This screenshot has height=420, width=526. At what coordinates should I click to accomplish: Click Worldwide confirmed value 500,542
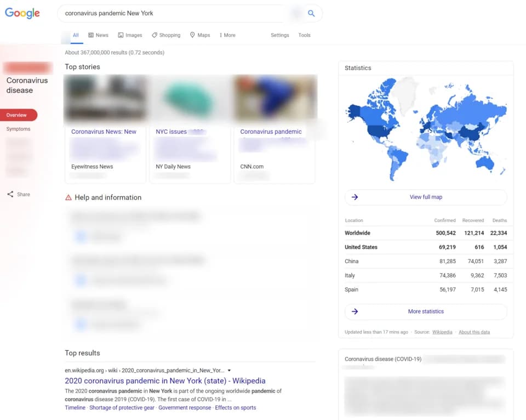point(446,233)
